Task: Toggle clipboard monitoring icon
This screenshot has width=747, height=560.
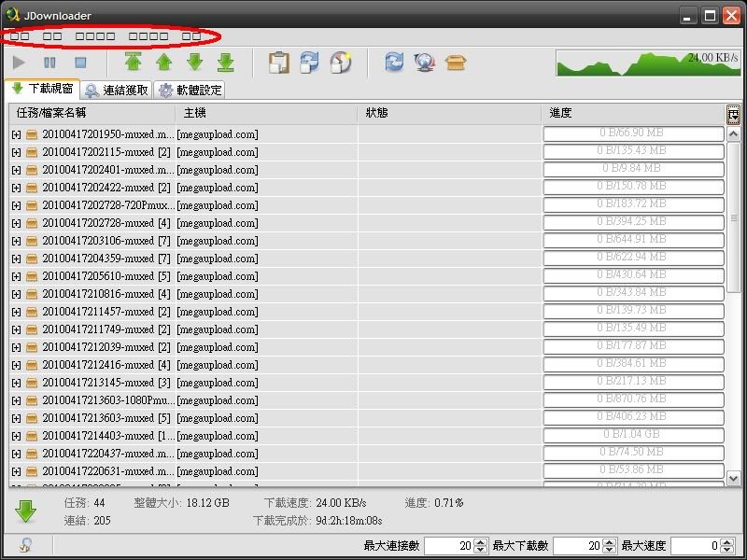Action: 278,63
